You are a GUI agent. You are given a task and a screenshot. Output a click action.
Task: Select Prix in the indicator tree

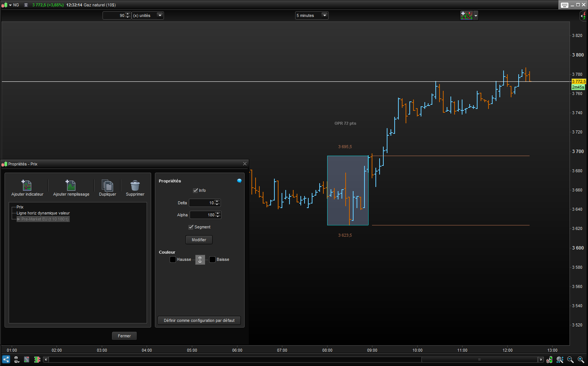point(20,207)
